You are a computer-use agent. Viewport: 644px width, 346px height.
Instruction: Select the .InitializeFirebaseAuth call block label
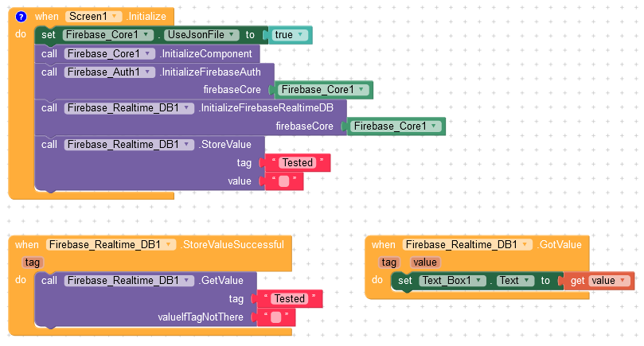tap(210, 72)
